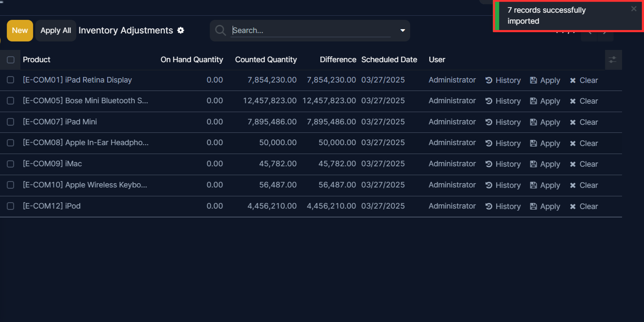644x322 pixels.
Task: Open product [E-COM07] iPad Mini
Action: coord(60,122)
